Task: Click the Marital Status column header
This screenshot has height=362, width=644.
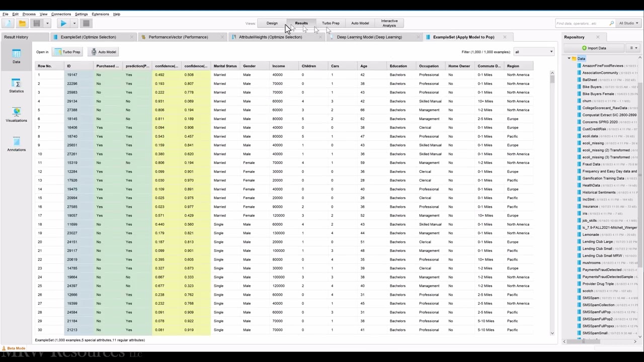Action: [225, 66]
